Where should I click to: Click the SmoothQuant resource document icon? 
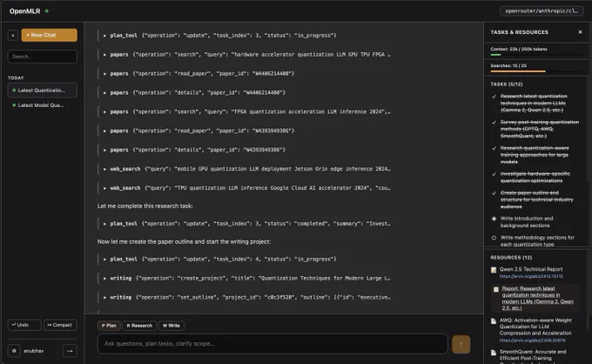(494, 353)
